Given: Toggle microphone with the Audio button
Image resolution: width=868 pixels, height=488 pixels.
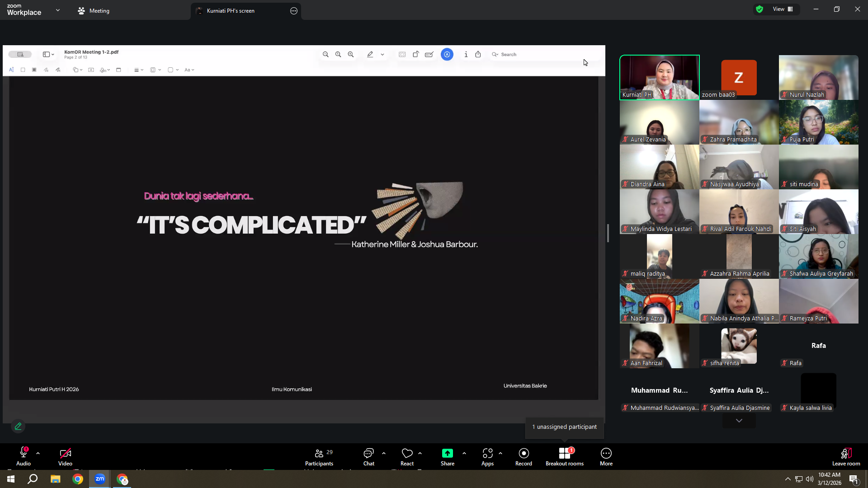Looking at the screenshot, I should tap(24, 456).
